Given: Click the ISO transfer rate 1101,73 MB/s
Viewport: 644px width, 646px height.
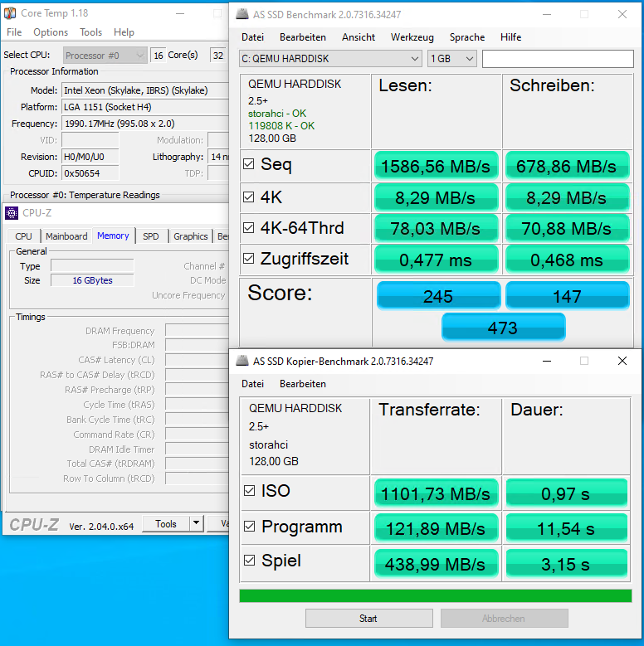Looking at the screenshot, I should [x=437, y=493].
